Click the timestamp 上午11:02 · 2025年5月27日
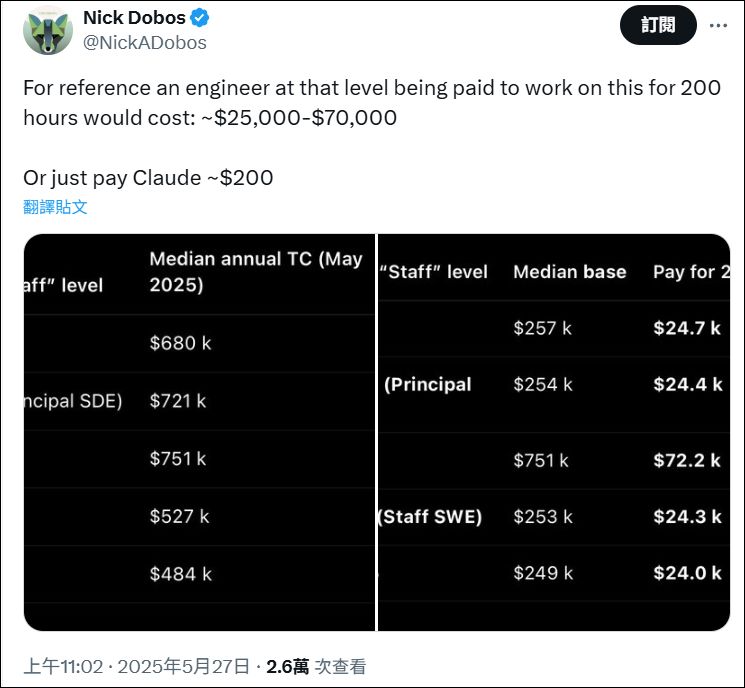Image resolution: width=745 pixels, height=688 pixels. [136, 667]
